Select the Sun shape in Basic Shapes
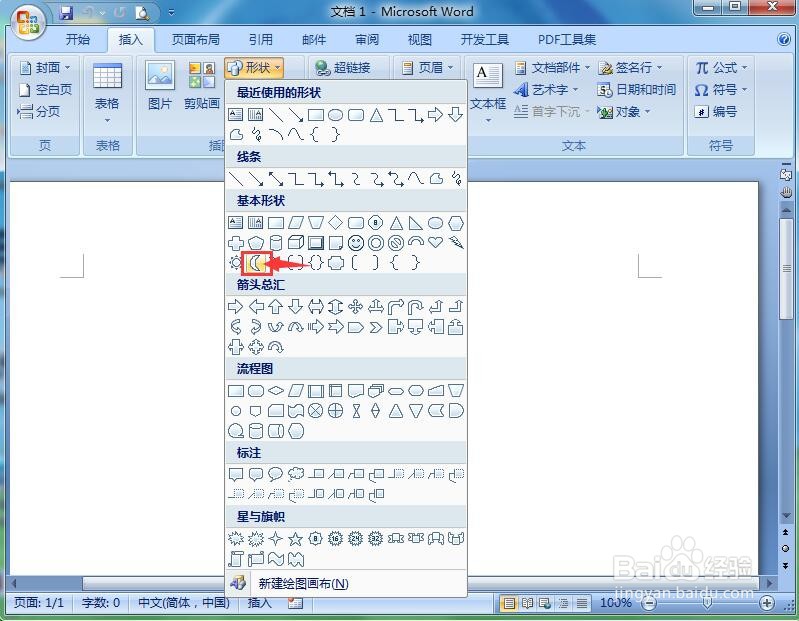The height and width of the screenshot is (621, 799). [x=235, y=263]
